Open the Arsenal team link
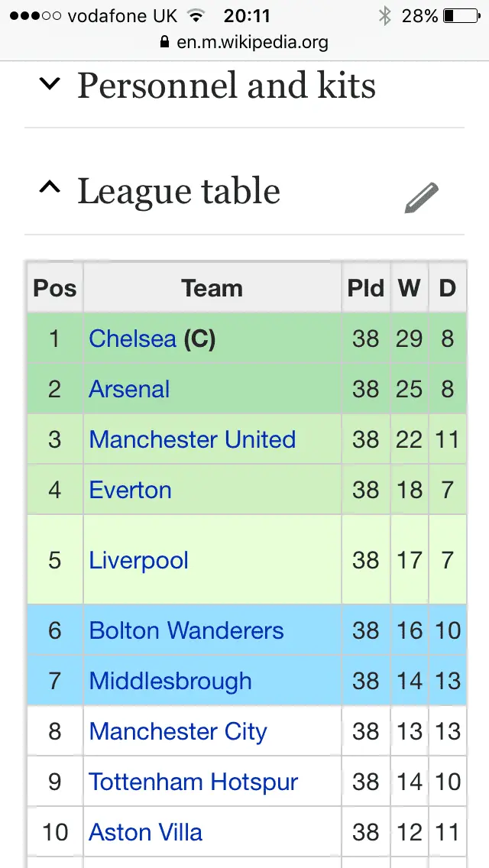 pos(129,389)
